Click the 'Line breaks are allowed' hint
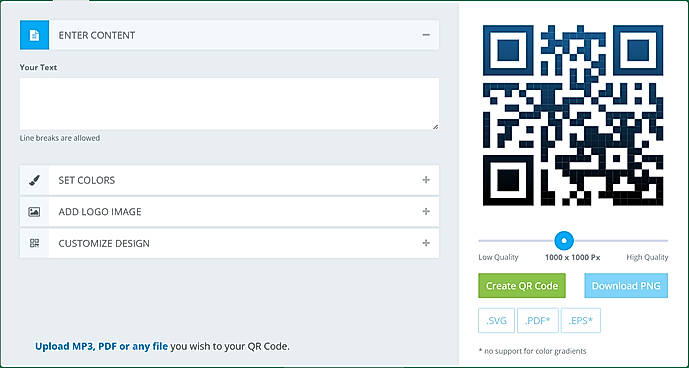 tap(60, 138)
